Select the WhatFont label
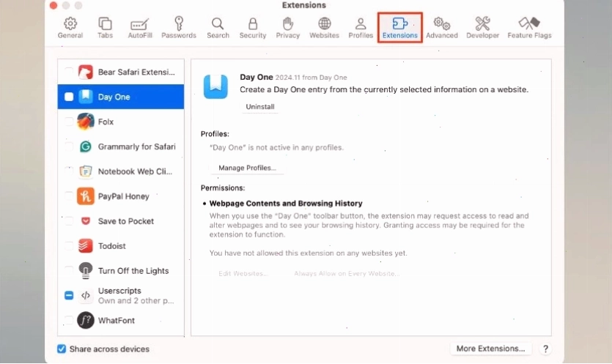612x364 pixels. (117, 320)
